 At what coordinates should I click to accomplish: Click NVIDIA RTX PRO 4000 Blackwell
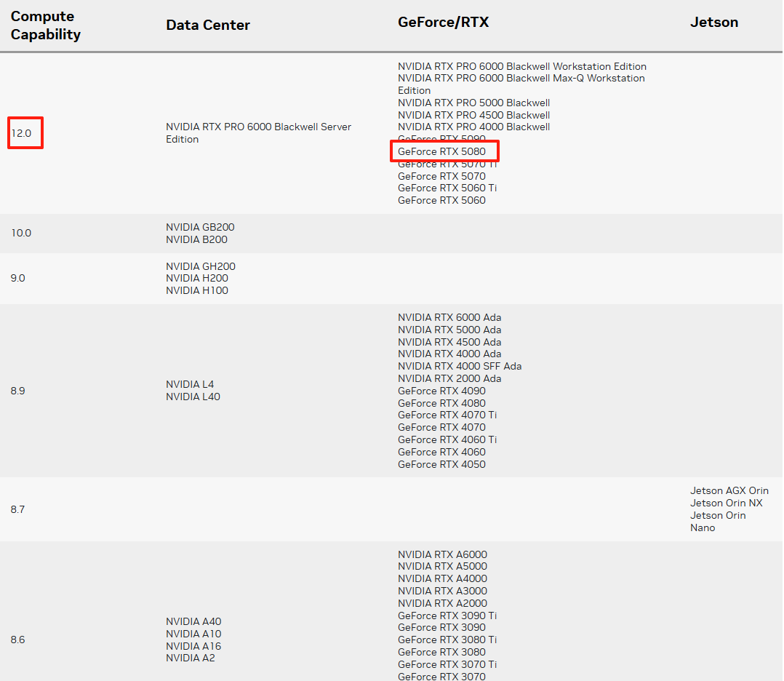tap(474, 127)
